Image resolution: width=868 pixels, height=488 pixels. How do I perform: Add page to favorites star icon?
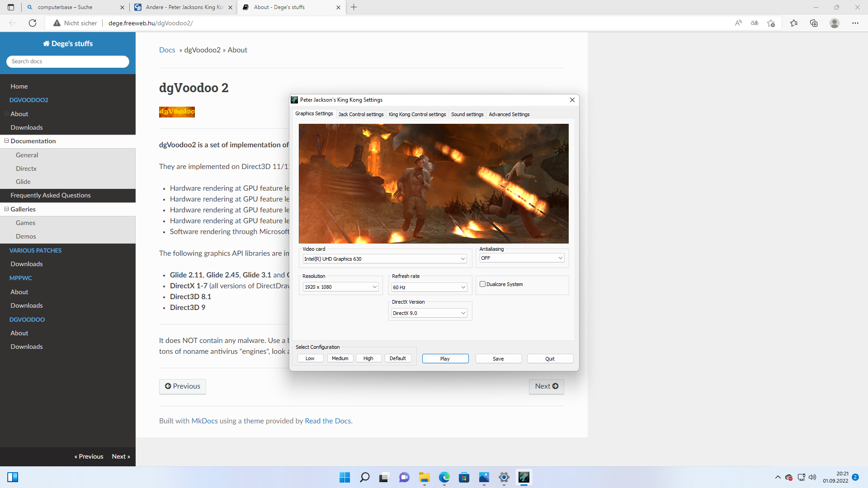771,23
